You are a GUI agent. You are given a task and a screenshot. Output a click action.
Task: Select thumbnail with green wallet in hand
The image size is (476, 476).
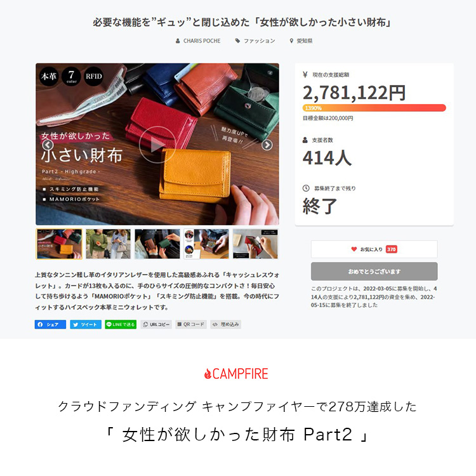157,244
